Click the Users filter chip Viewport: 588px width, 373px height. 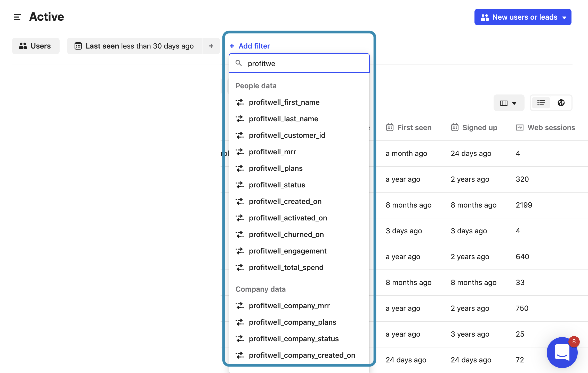[x=36, y=46]
